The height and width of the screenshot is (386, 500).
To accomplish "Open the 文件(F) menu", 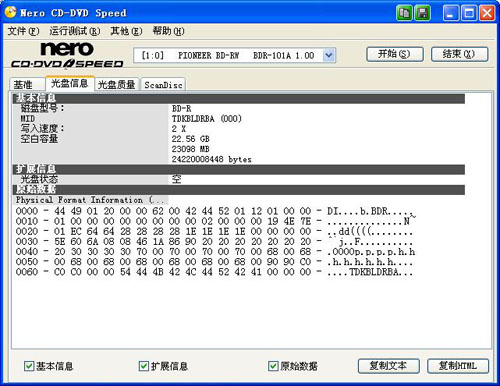I will tap(23, 31).
